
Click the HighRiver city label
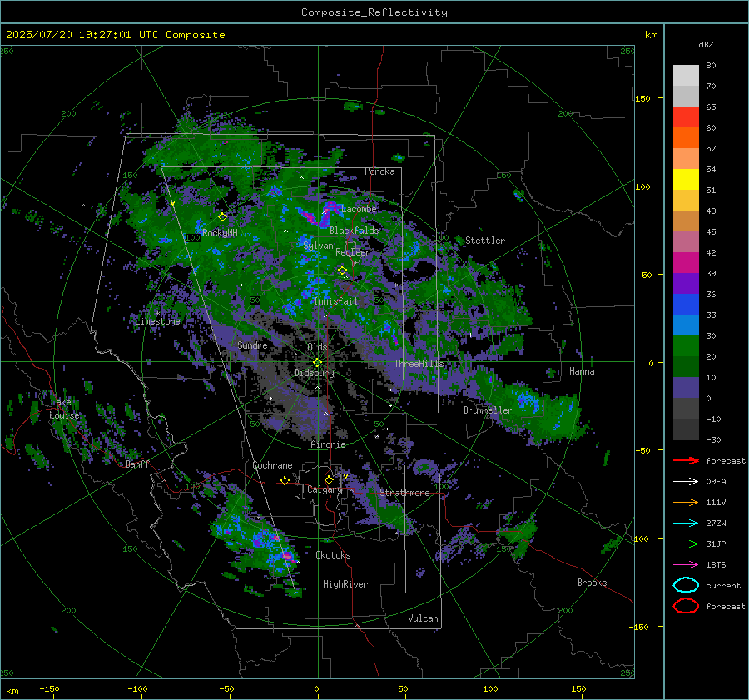tap(345, 584)
